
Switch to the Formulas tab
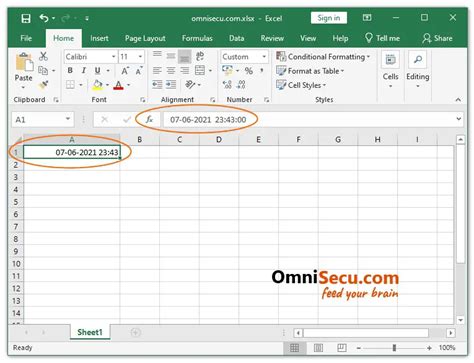(197, 38)
